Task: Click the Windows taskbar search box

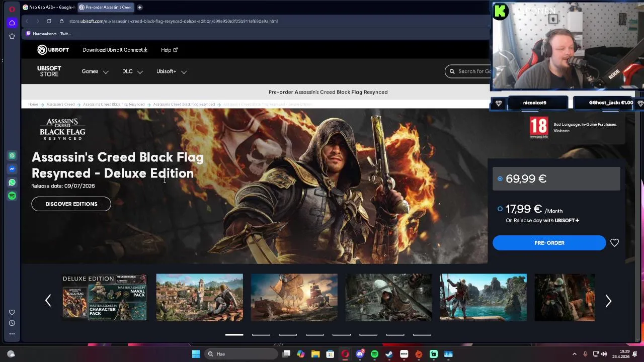Action: tap(242, 354)
